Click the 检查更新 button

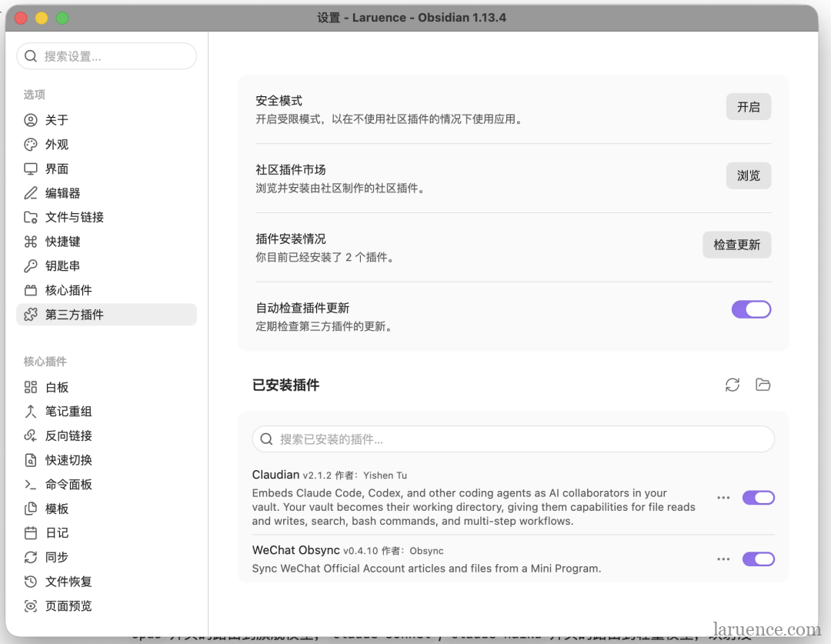[736, 245]
